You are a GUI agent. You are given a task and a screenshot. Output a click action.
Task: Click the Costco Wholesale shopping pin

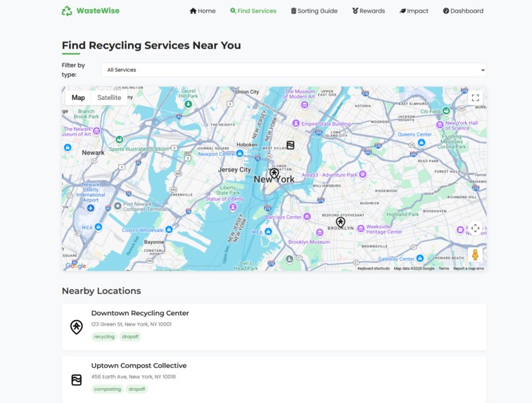point(169,230)
